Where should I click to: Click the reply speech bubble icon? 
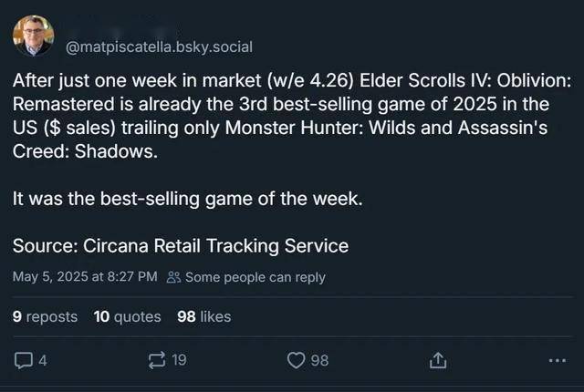coord(23,361)
